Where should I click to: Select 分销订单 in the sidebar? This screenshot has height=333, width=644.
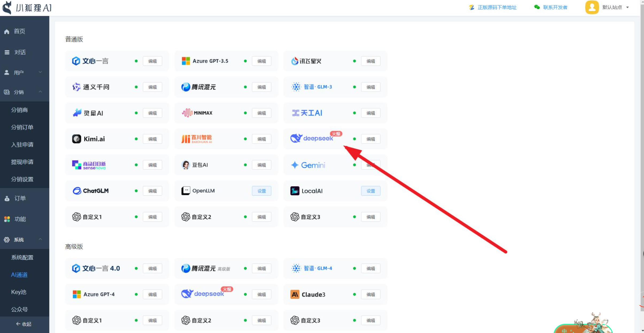(x=22, y=127)
